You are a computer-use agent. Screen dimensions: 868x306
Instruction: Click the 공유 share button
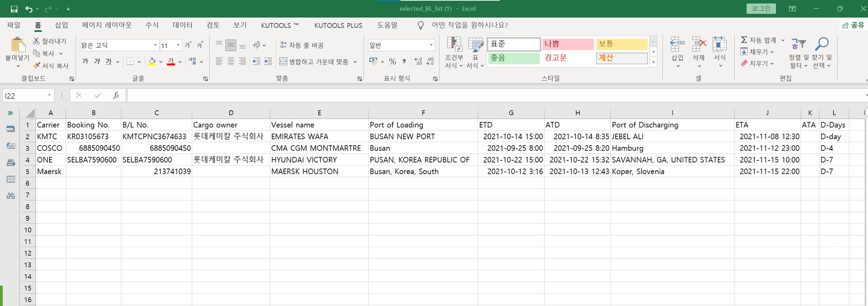[854, 25]
